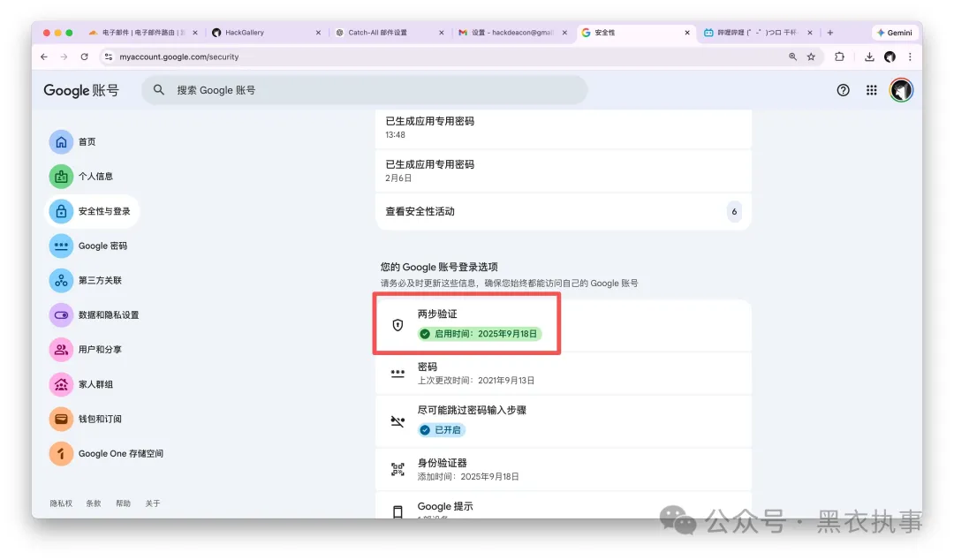Open 家人群组 sidebar icon
Screen dimensions: 954x560
click(x=61, y=384)
